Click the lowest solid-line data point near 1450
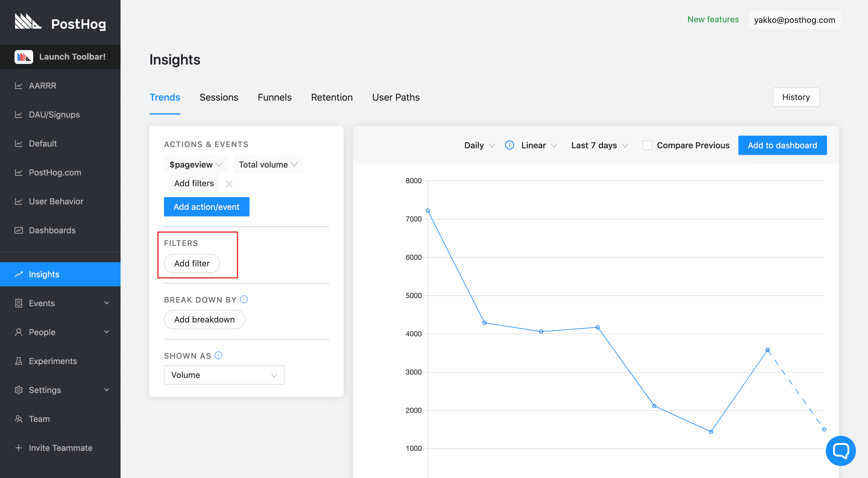The image size is (868, 478). pyautogui.click(x=711, y=432)
